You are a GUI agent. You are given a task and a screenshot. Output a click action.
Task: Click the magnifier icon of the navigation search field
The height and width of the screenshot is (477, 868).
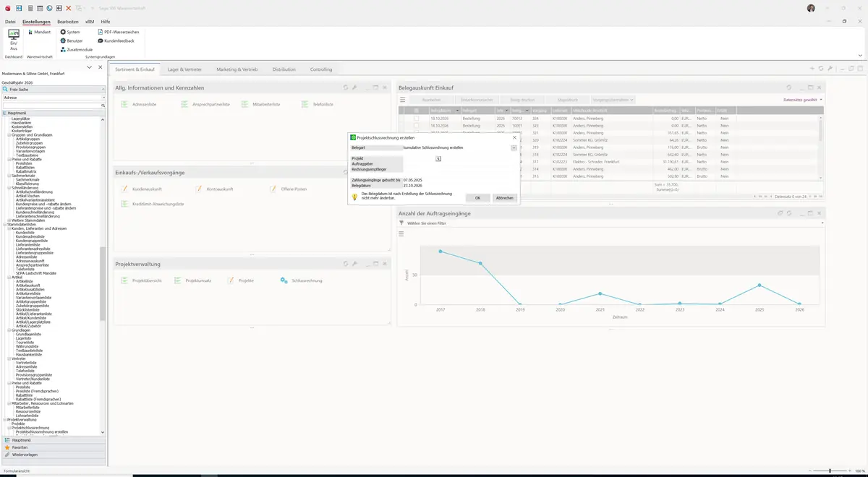tap(103, 106)
